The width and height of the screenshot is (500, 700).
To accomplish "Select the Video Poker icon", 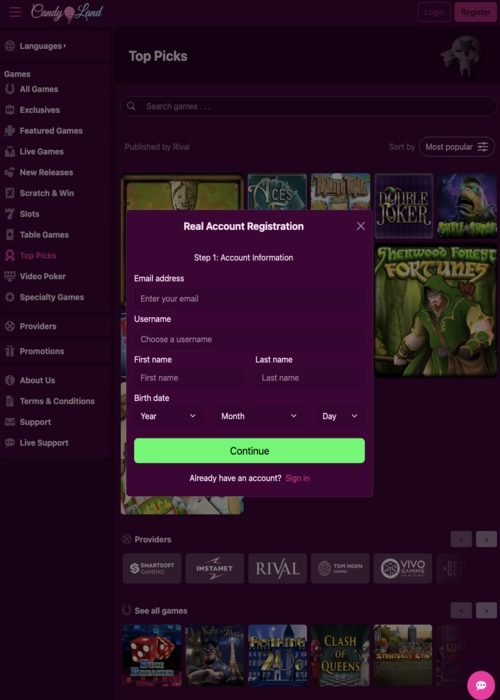I will pyautogui.click(x=10, y=276).
